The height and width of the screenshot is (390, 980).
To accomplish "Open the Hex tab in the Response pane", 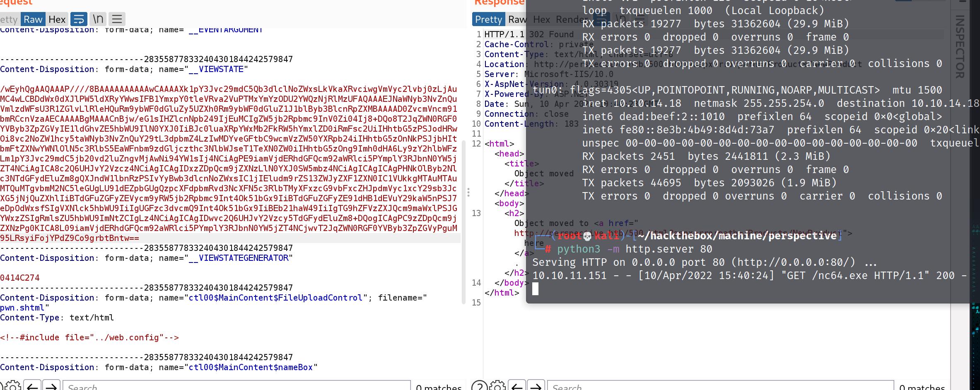I will point(541,19).
